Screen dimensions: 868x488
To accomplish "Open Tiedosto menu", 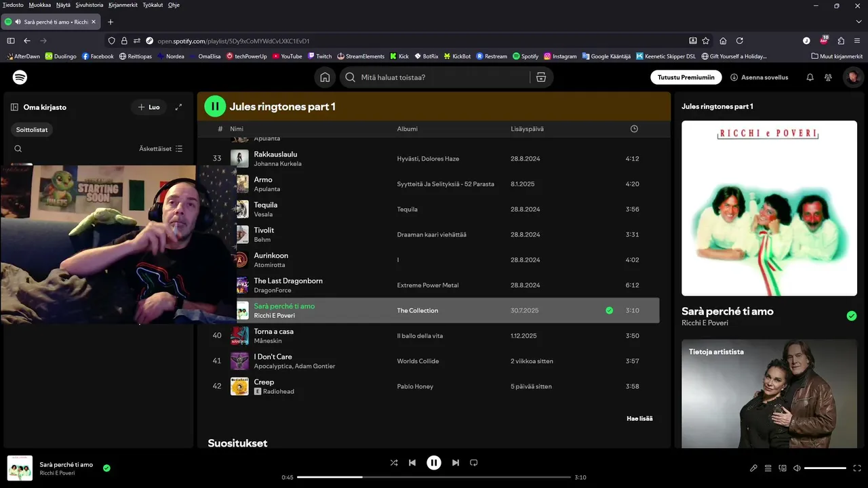I will (x=13, y=5).
